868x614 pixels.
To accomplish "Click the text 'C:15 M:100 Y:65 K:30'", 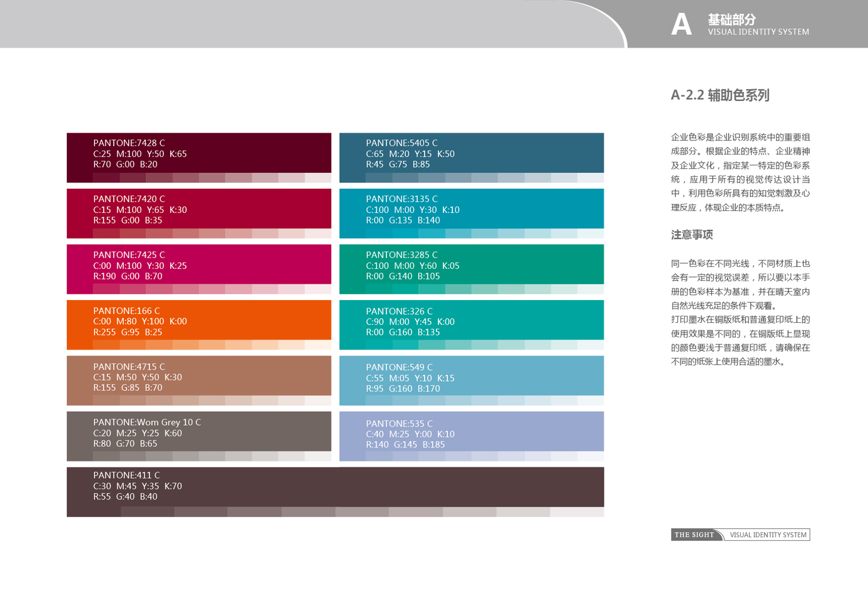I will pyautogui.click(x=140, y=210).
